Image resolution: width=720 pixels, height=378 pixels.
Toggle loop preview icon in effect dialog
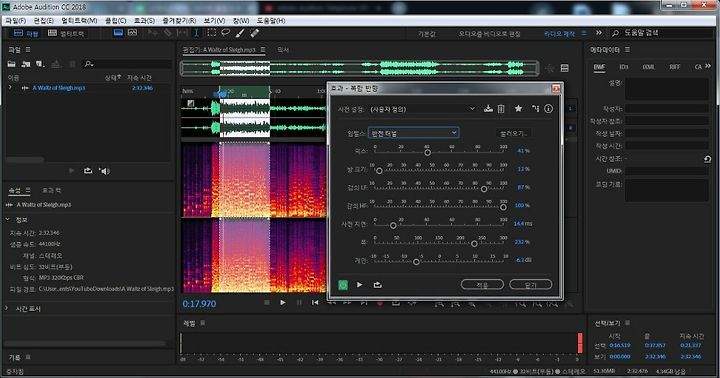pos(377,285)
